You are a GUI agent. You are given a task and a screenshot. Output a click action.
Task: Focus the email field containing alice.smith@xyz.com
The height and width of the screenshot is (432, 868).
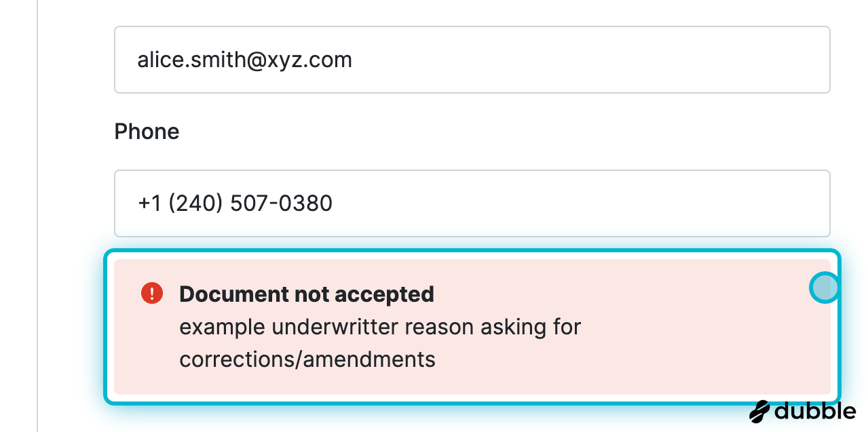472,60
